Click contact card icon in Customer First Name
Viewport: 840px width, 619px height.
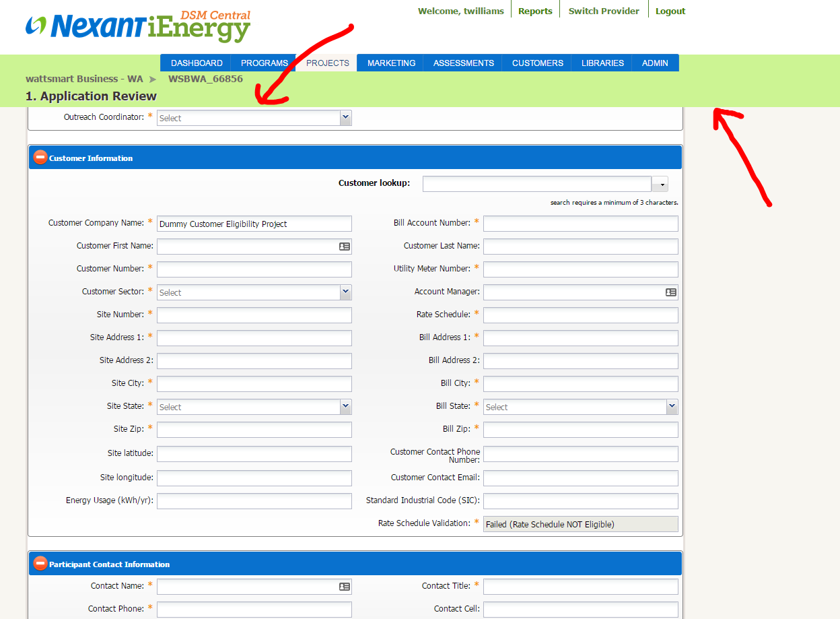(345, 247)
